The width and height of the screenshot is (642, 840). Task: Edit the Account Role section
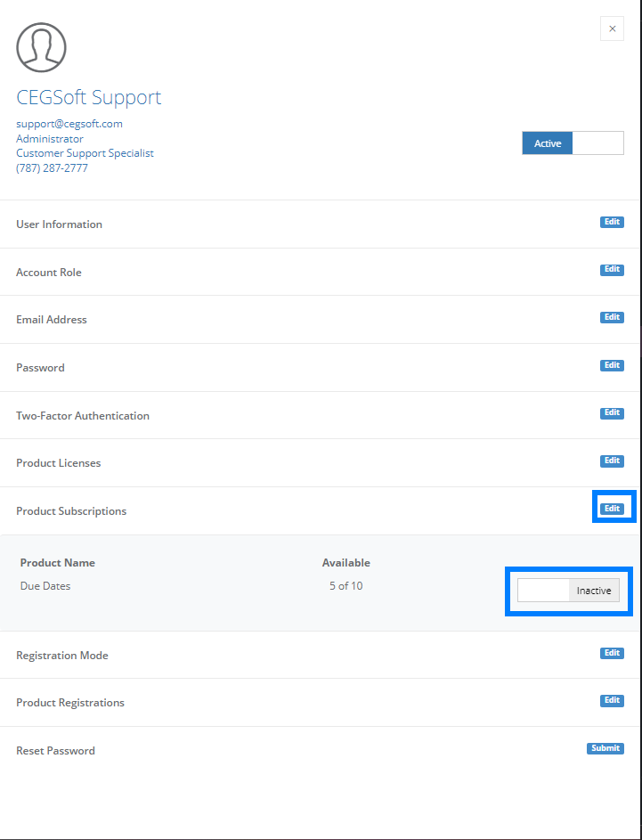612,270
